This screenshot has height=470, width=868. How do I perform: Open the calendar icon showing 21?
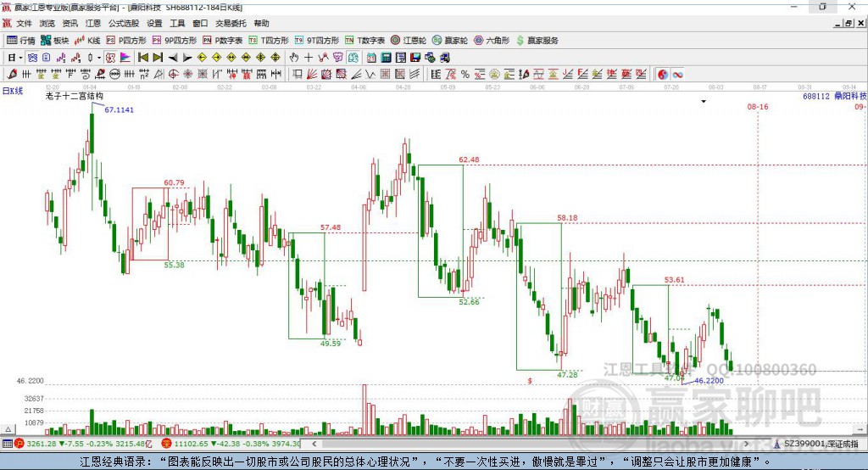click(x=371, y=58)
